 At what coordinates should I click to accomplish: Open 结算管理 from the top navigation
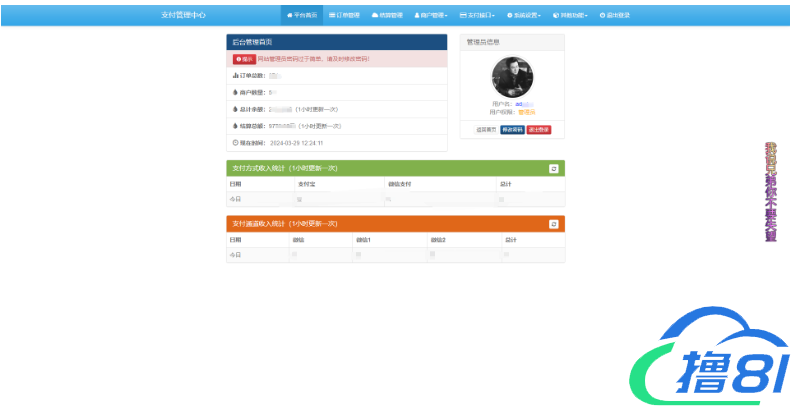tap(387, 15)
